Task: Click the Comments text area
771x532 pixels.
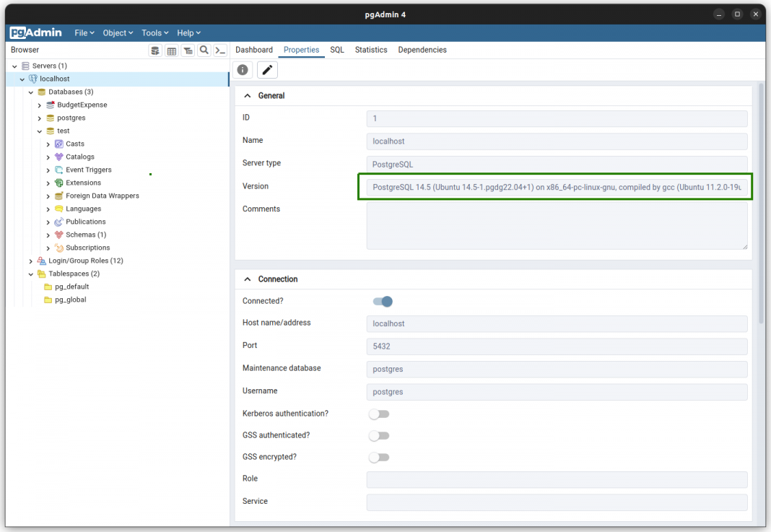Action: pyautogui.click(x=557, y=226)
